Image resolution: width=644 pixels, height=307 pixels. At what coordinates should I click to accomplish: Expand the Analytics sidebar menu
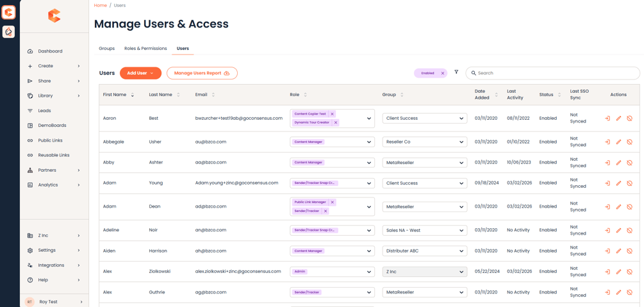point(54,185)
